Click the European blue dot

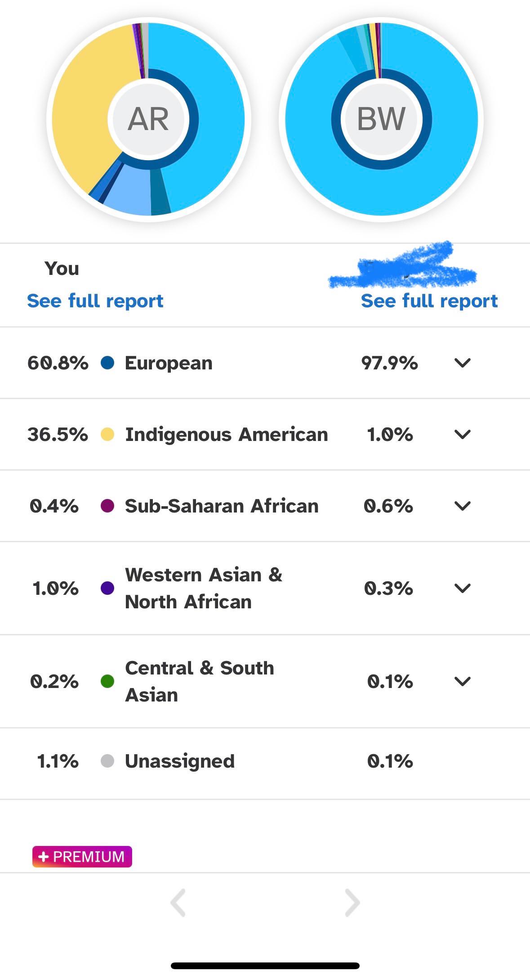[107, 363]
